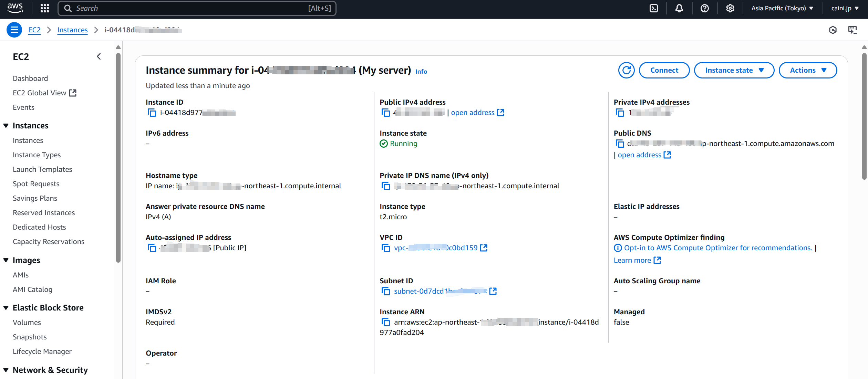The height and width of the screenshot is (379, 868).
Task: Copy the VPC ID
Action: click(386, 248)
